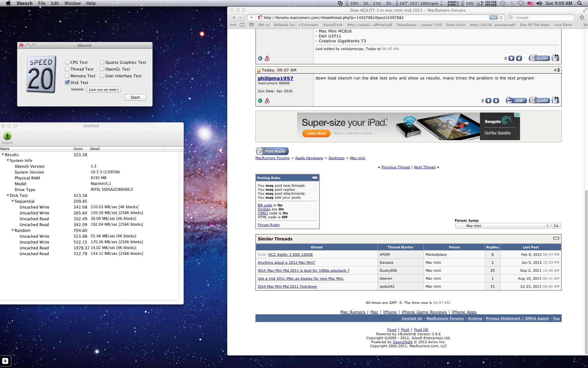Go to Previous Thread link

point(396,167)
